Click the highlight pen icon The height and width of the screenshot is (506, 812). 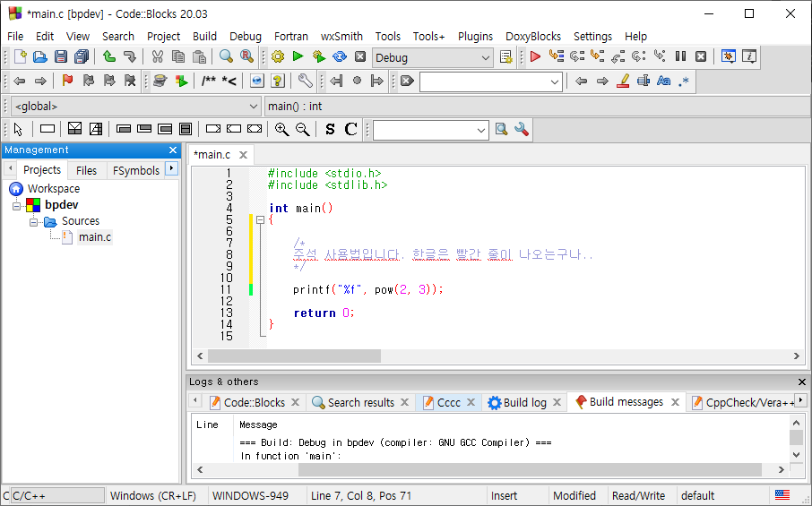click(623, 81)
